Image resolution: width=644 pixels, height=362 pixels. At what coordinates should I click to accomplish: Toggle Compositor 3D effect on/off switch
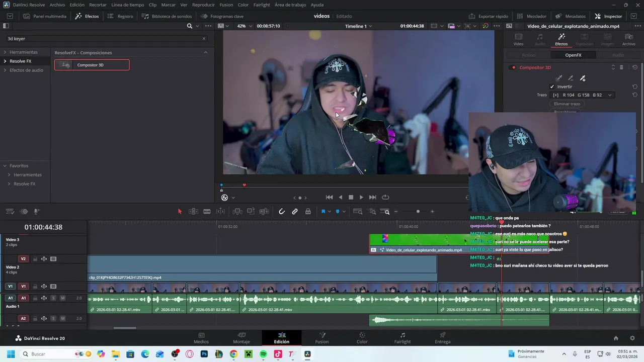[x=513, y=67]
